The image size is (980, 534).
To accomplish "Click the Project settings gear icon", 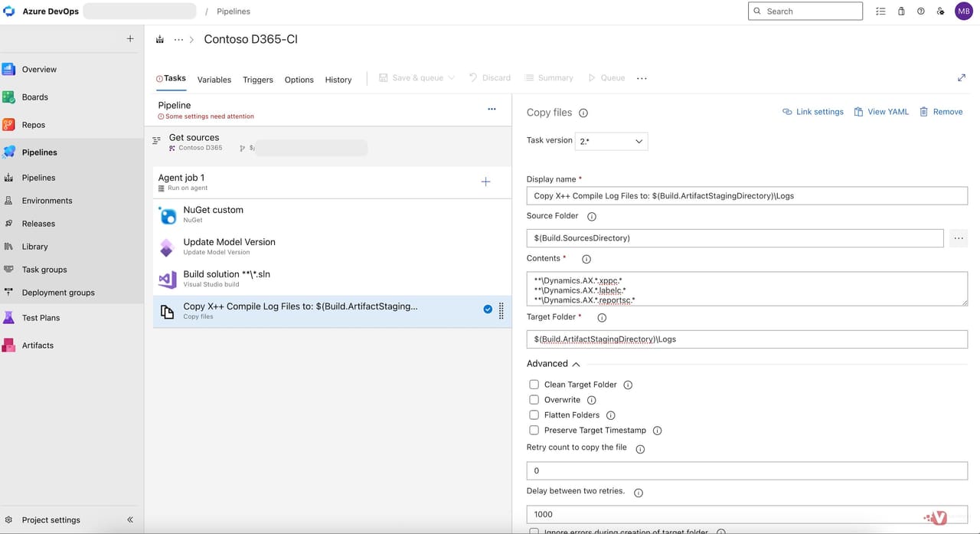I will [x=8, y=519].
